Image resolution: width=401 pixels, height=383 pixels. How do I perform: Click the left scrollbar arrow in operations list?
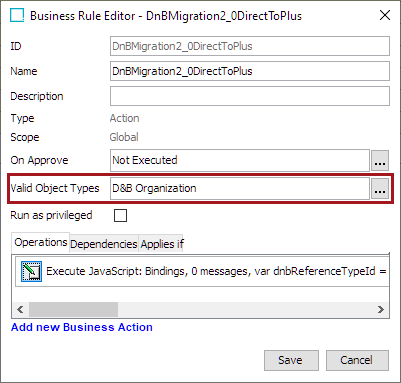pyautogui.click(x=20, y=310)
